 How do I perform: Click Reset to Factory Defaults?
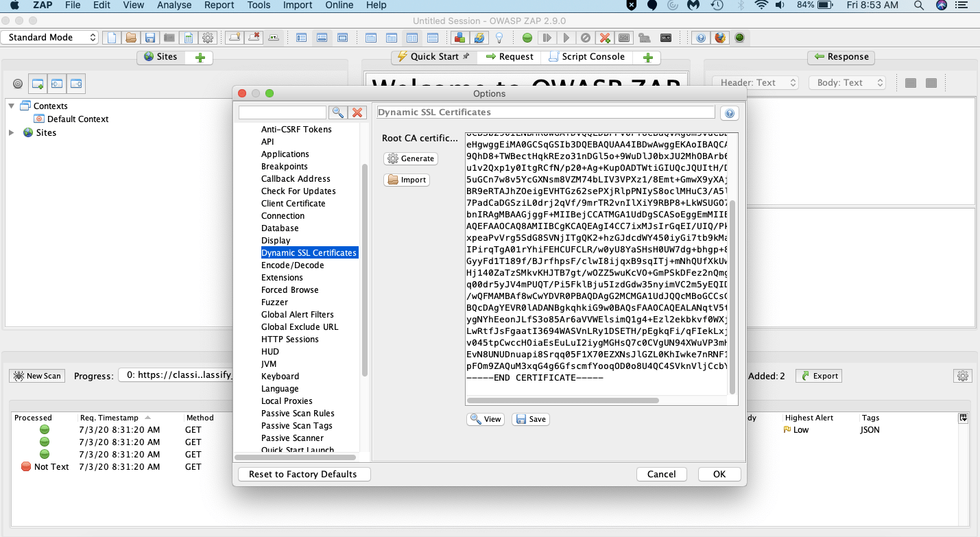point(303,474)
